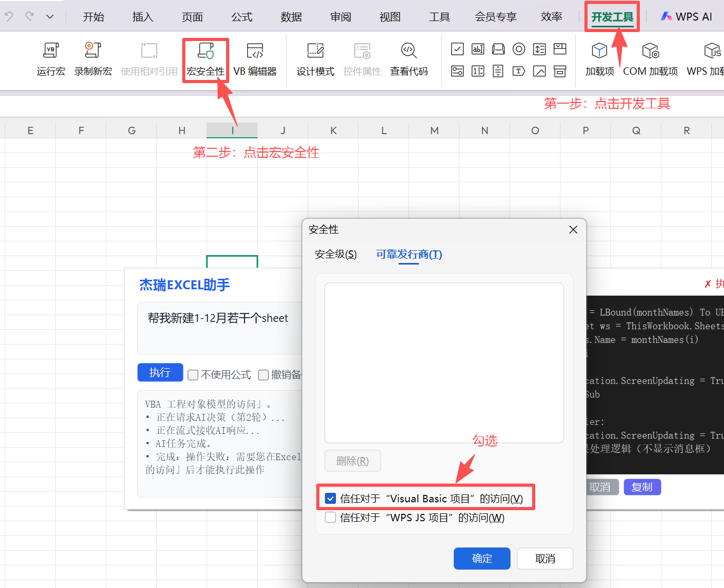This screenshot has width=724, height=588.
Task: Insert a check box form control
Action: (x=457, y=49)
